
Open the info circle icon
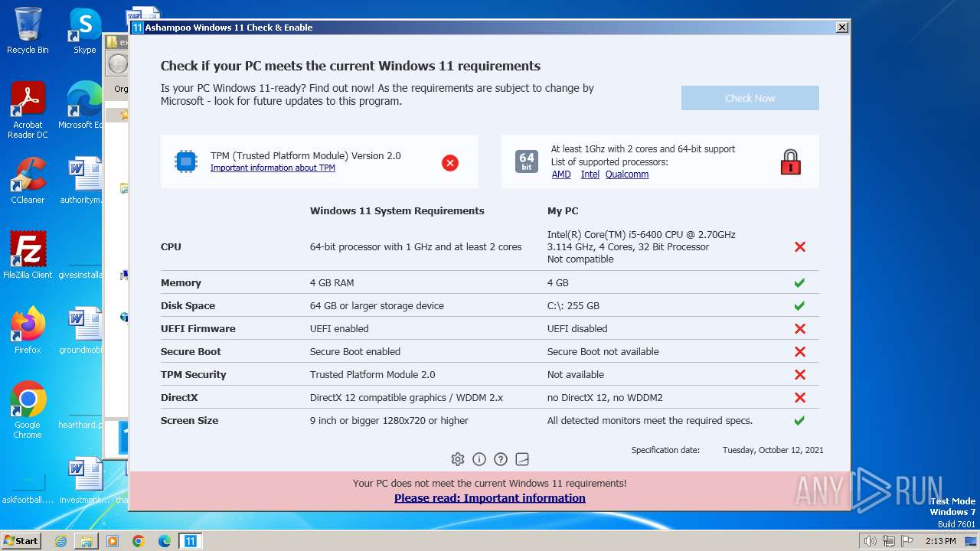point(479,459)
